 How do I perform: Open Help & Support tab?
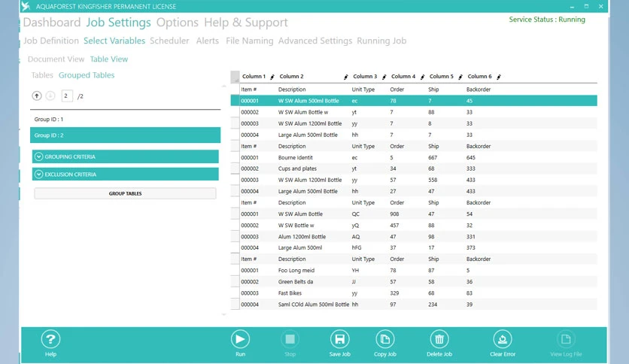click(245, 23)
